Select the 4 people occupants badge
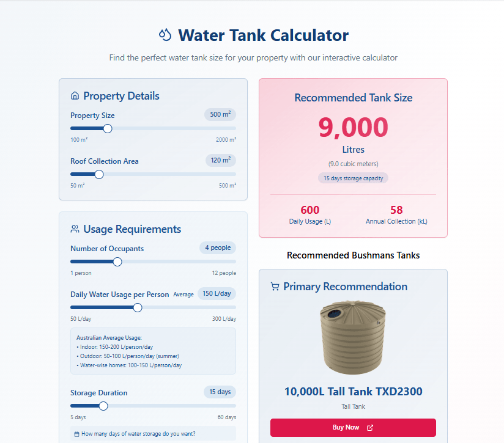 217,247
